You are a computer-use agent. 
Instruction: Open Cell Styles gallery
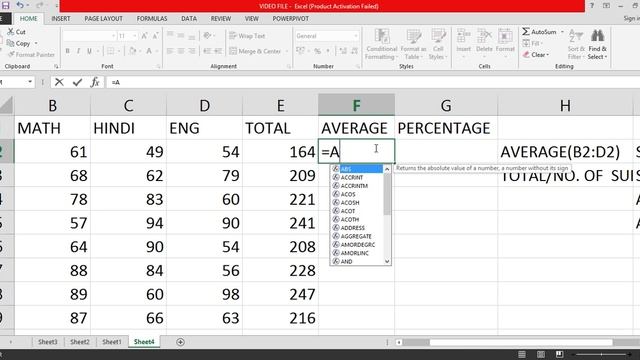(438, 44)
